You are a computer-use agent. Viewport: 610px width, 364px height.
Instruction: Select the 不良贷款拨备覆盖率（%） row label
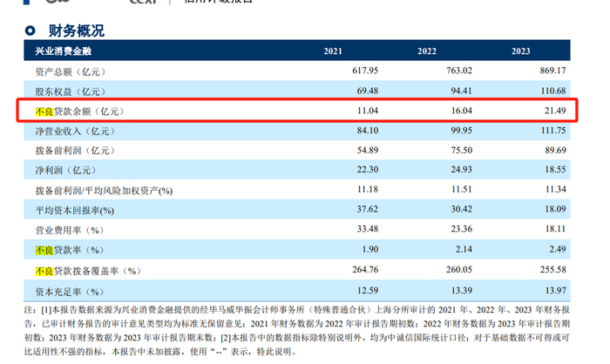click(x=88, y=271)
